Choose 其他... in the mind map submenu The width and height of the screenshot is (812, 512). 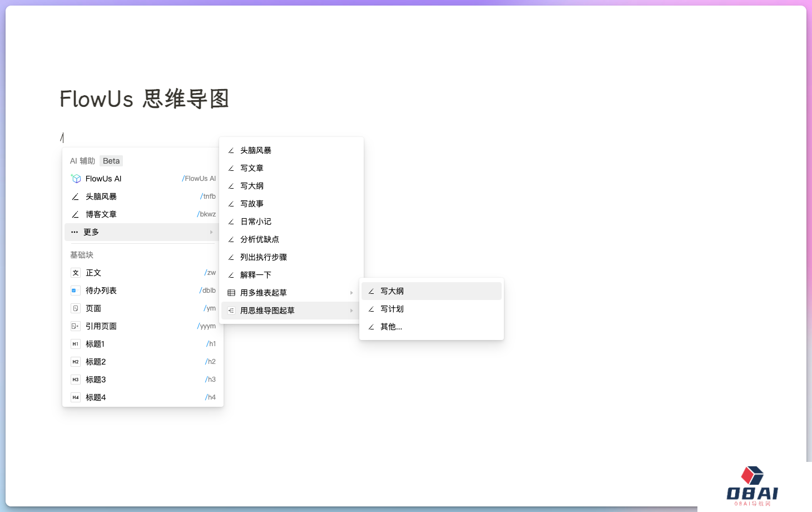[432, 327]
